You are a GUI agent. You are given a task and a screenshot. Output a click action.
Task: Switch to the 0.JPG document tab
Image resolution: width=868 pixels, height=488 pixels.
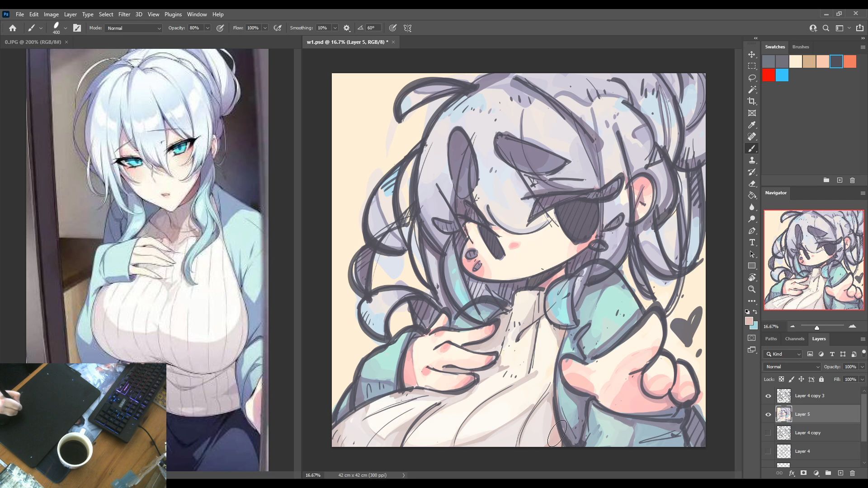coord(33,42)
